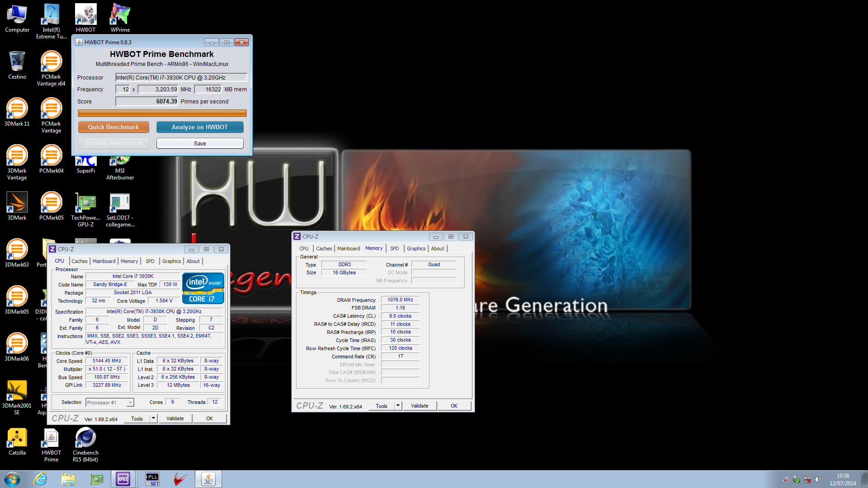Open Tools in the left CPU-Z window
Image resolution: width=868 pixels, height=488 pixels.
pyautogui.click(x=137, y=418)
